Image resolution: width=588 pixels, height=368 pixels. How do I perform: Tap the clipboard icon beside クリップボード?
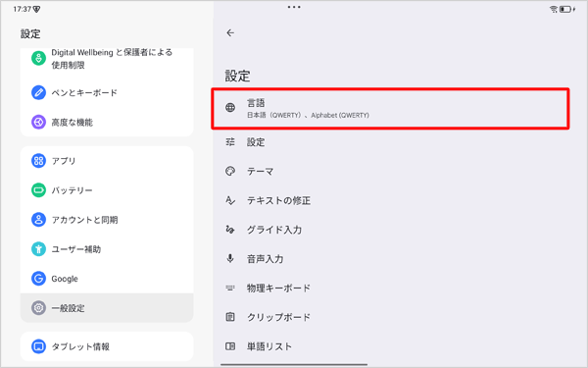pos(230,317)
